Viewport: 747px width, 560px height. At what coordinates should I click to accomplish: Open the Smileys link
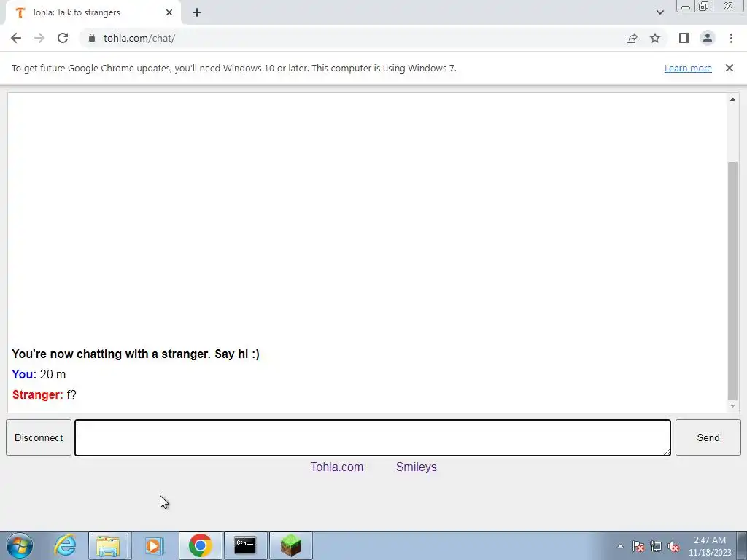[x=417, y=467]
